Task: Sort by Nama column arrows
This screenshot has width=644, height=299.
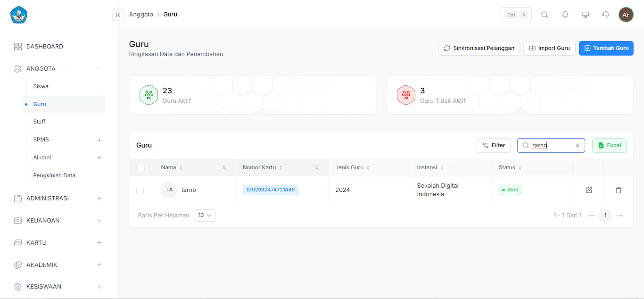Action: (181, 168)
